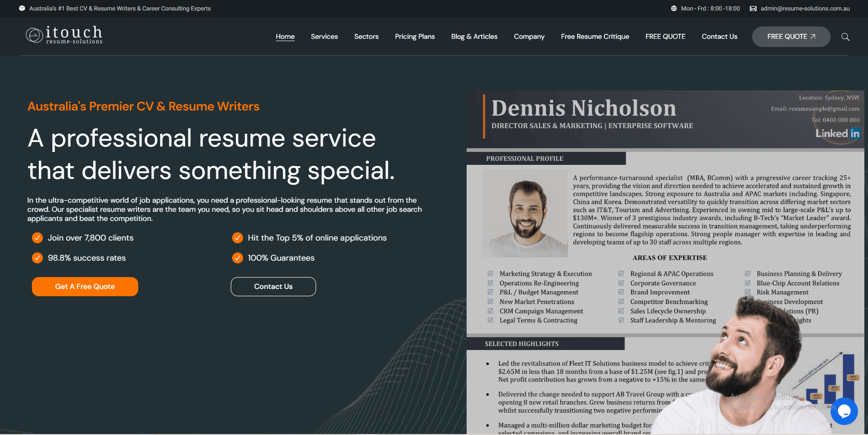Click the LinkedIn badge on the sample resume

tap(838, 133)
